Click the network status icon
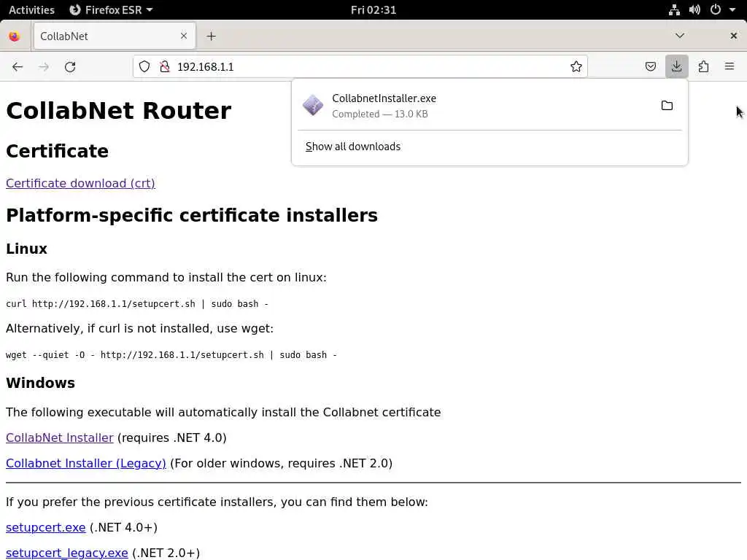This screenshot has height=560, width=747. tap(674, 9)
